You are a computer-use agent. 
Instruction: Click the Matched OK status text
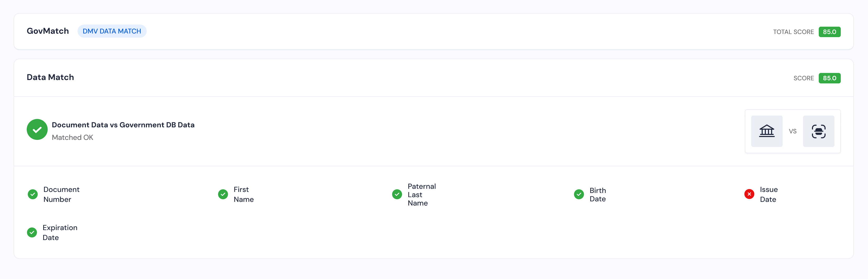(73, 137)
